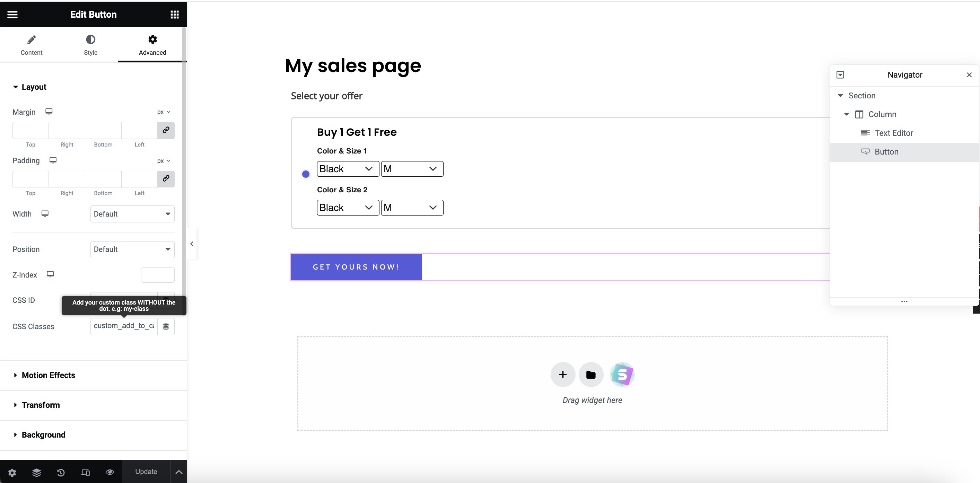This screenshot has height=483, width=980.
Task: Open the widgets grid panel
Action: click(x=174, y=15)
